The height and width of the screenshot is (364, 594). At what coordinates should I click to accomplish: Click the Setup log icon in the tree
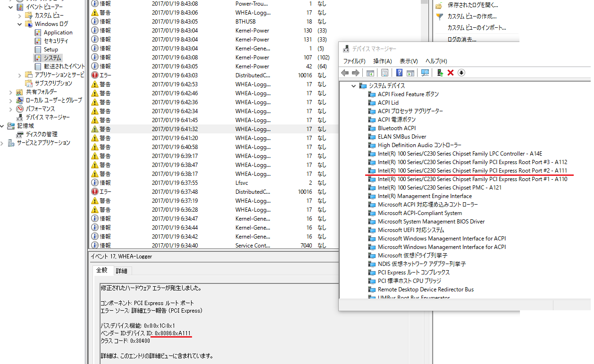point(38,50)
